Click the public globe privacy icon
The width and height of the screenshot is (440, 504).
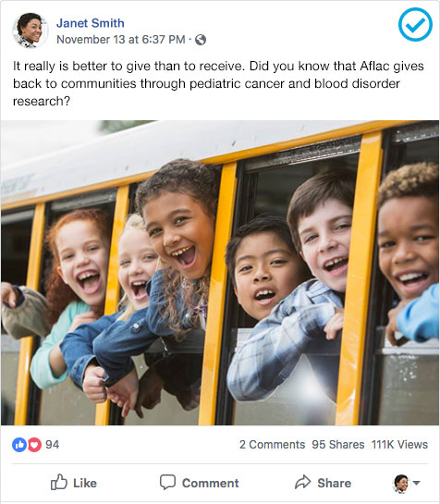pyautogui.click(x=201, y=40)
